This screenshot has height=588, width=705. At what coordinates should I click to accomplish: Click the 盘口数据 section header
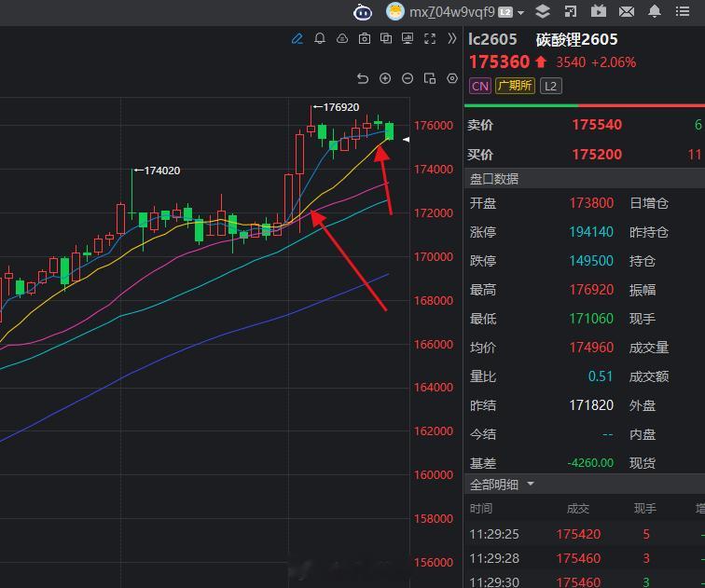point(493,179)
